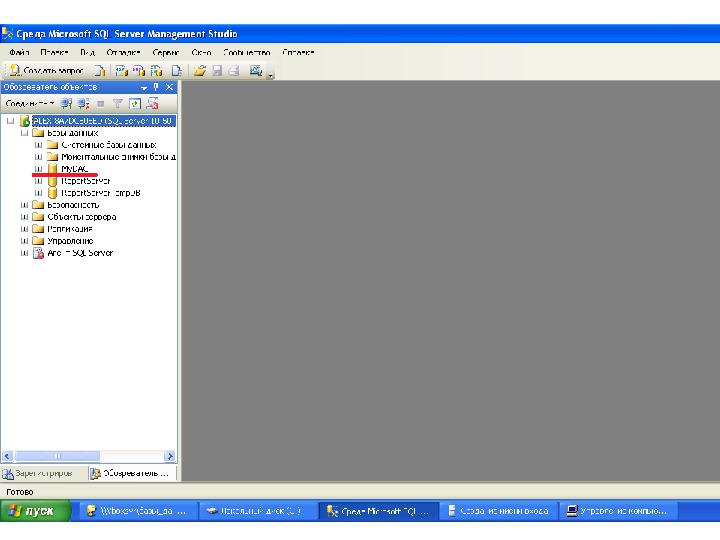Expand the Управление folder
Screen dimensions: 720x540
[24, 241]
